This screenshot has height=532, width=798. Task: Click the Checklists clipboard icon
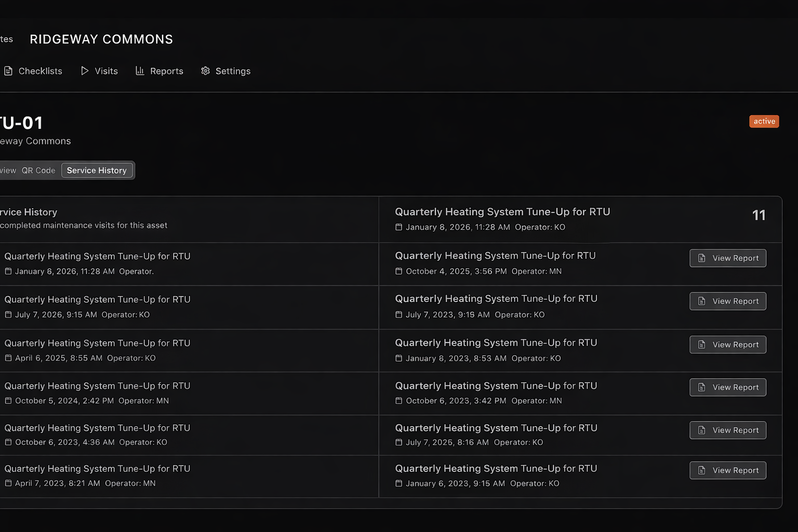(x=8, y=71)
